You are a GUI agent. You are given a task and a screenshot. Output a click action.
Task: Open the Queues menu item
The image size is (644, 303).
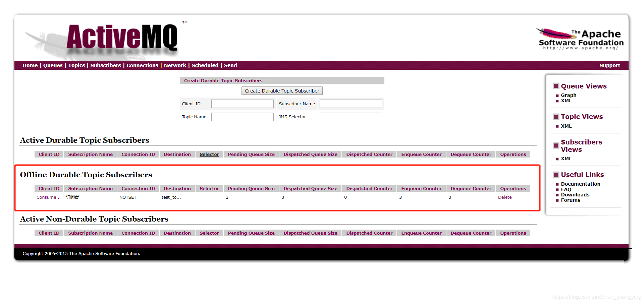(53, 65)
